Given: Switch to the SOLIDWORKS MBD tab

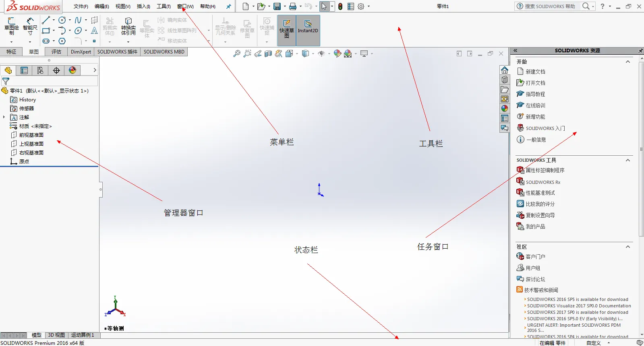Looking at the screenshot, I should [x=164, y=52].
